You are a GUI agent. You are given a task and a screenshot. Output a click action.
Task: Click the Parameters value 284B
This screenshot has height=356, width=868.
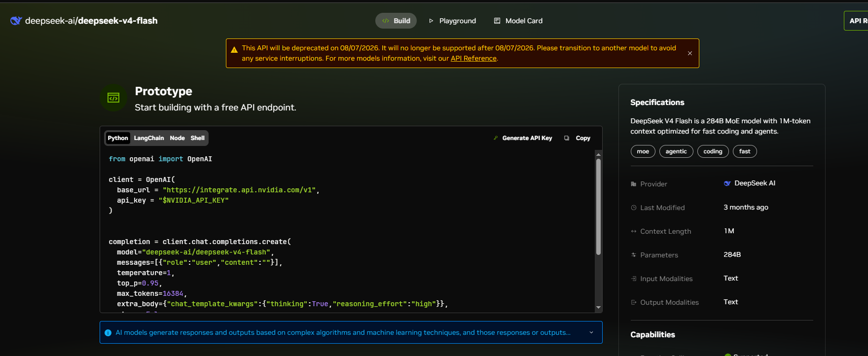[732, 254]
